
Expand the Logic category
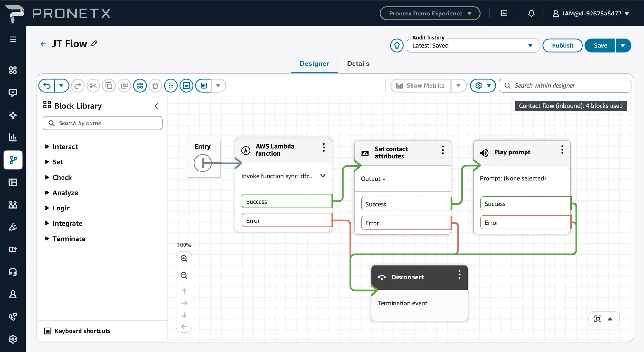57,208
